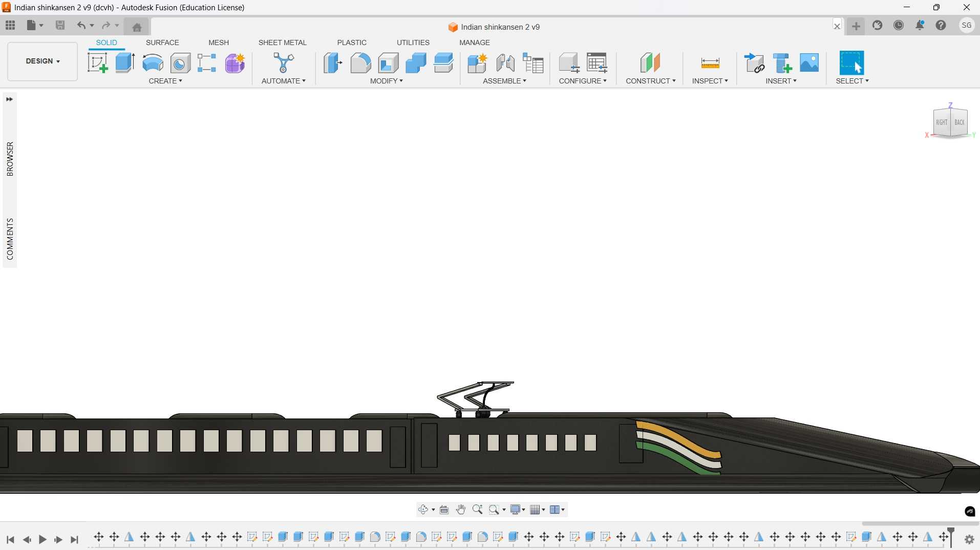Play the timeline
This screenshot has width=980, height=550.
point(42,539)
